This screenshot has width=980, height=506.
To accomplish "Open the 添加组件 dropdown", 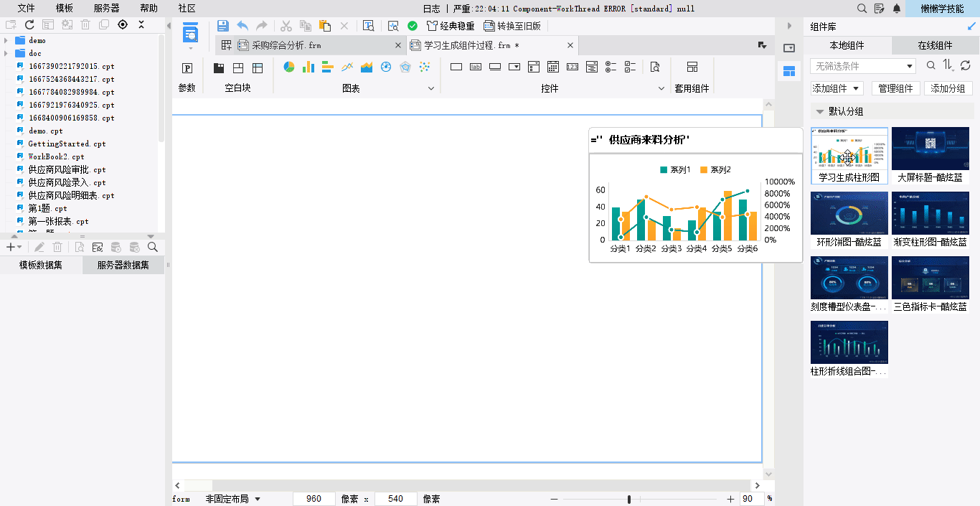I will click(837, 88).
